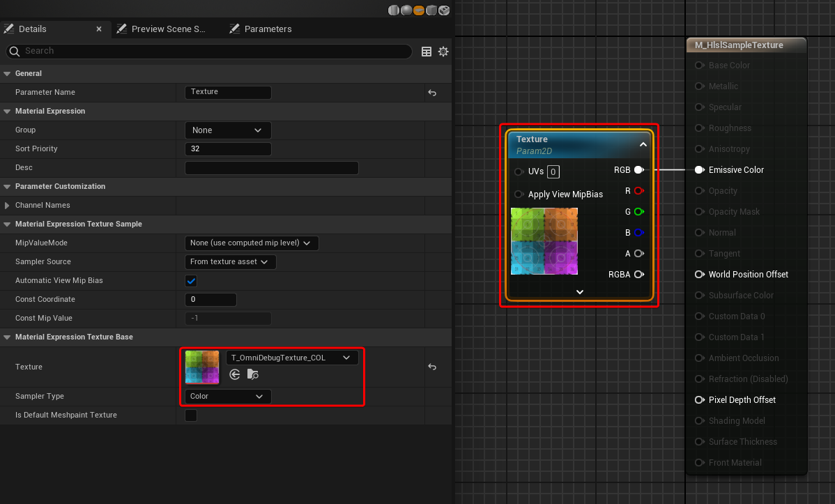Open Details panel settings gear
Screen dimensions: 835x504
click(x=443, y=52)
